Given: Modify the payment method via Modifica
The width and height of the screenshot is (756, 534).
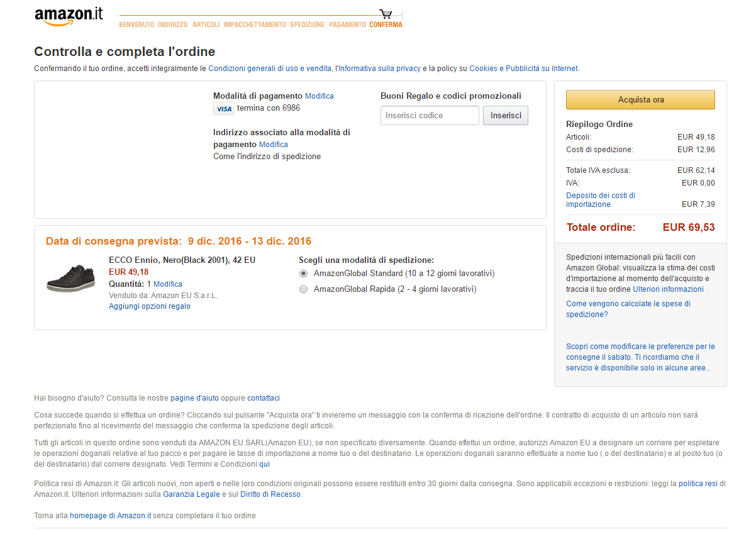Looking at the screenshot, I should pos(320,96).
